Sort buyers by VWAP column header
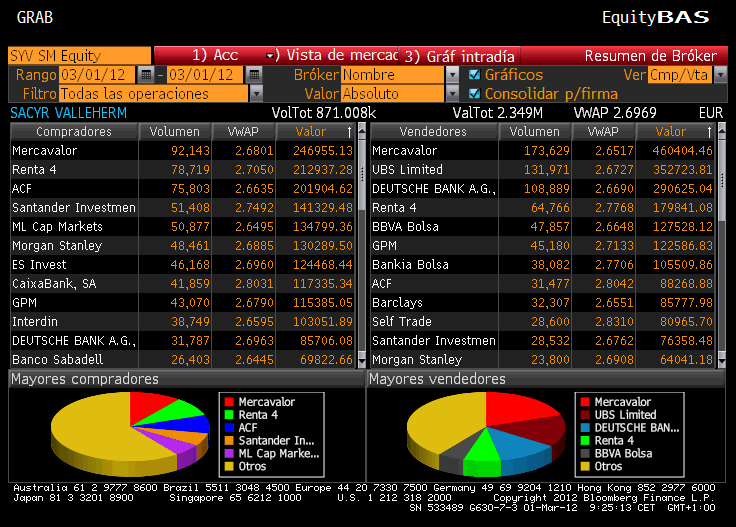This screenshot has width=736, height=527. point(244,132)
